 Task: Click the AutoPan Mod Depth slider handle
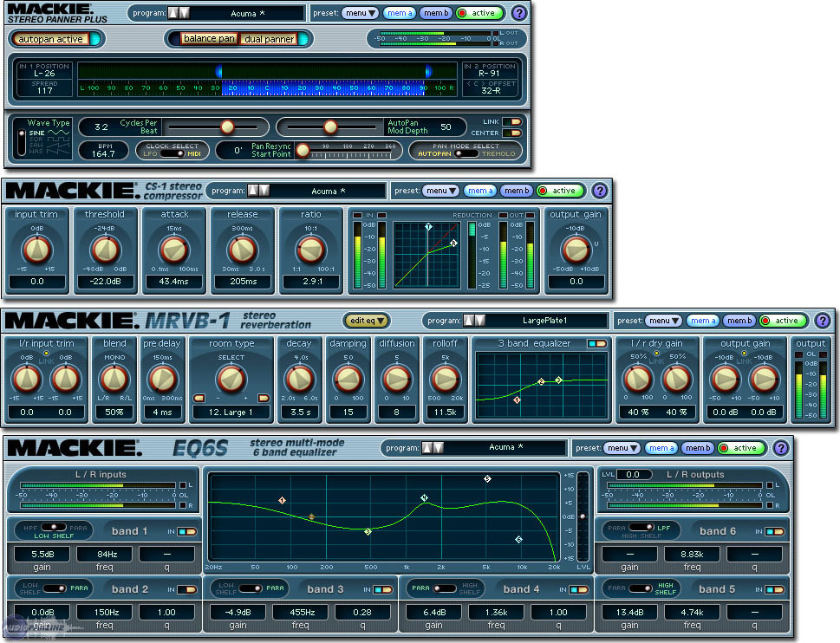click(332, 127)
